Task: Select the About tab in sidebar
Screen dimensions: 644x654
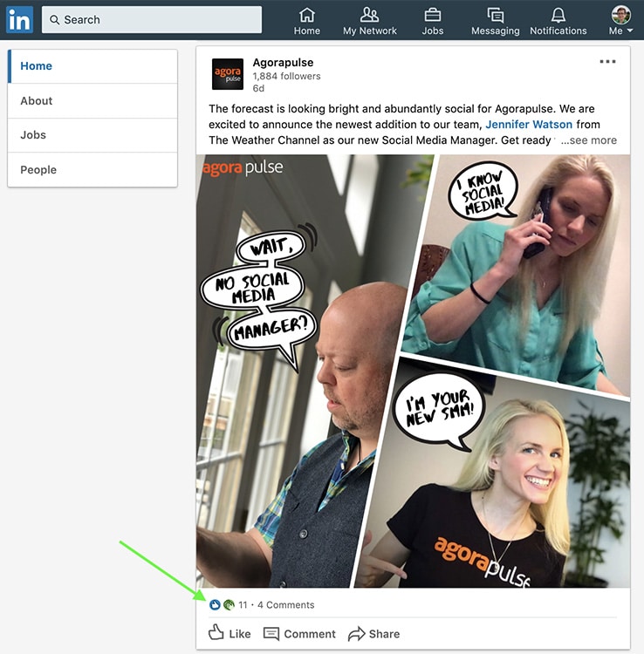Action: [x=37, y=101]
